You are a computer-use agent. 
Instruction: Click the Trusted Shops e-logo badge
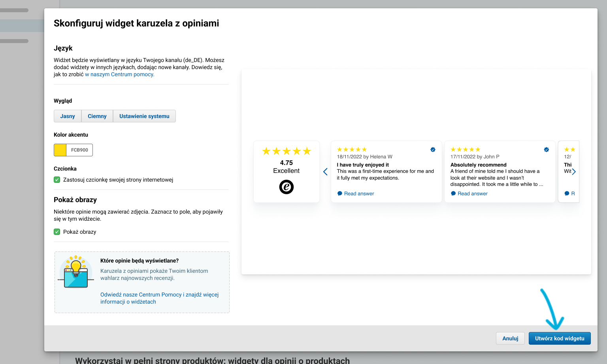coord(287,187)
